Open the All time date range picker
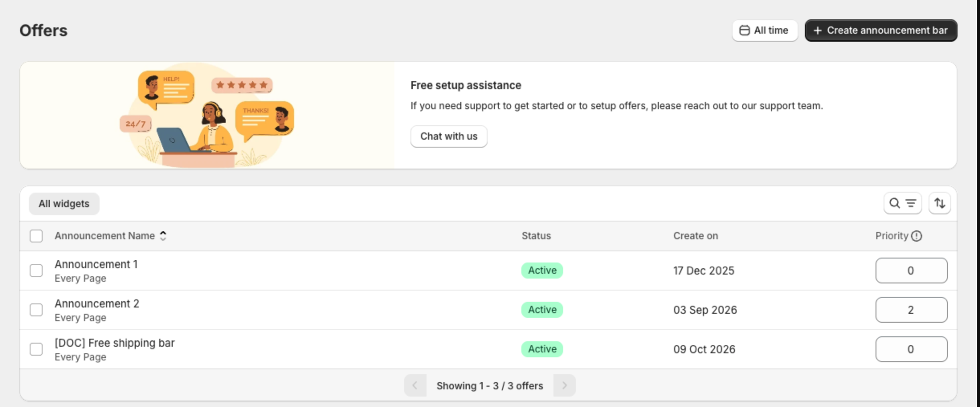The height and width of the screenshot is (407, 980). tap(765, 31)
